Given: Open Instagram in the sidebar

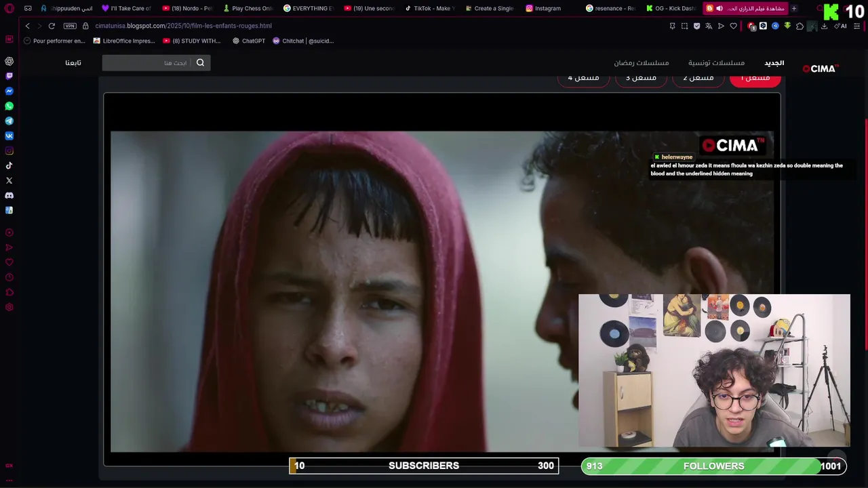Looking at the screenshot, I should pos(9,150).
